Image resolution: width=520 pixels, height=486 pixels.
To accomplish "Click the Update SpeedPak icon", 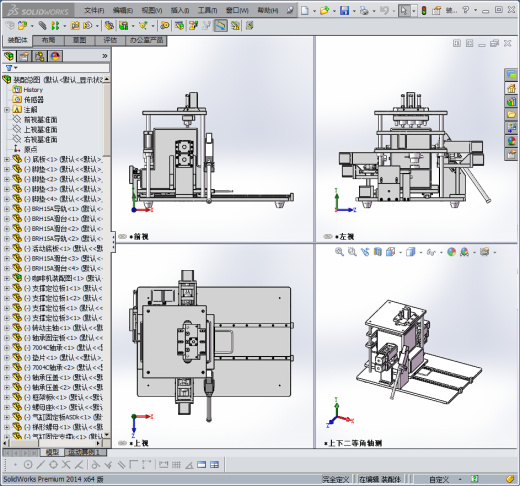I will [235, 25].
